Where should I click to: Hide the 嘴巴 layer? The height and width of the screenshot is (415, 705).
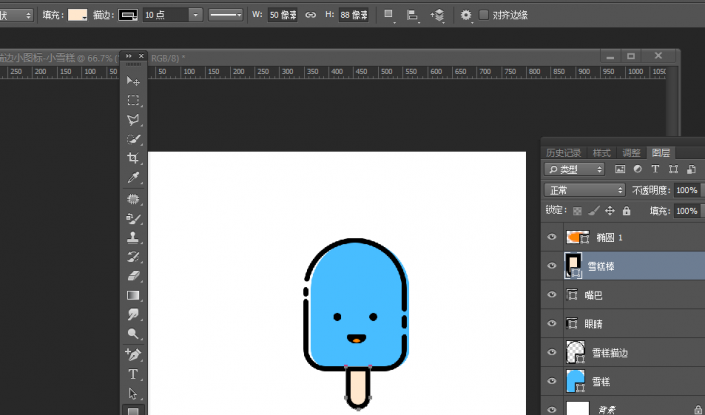[552, 295]
